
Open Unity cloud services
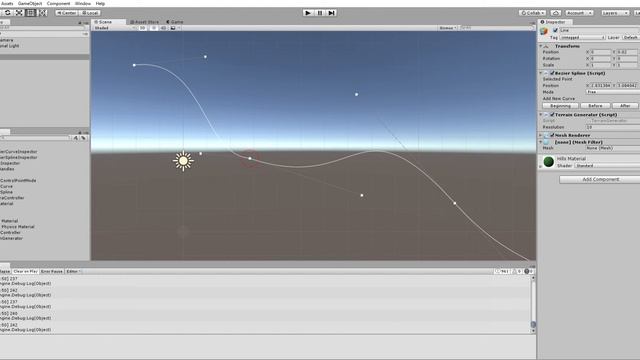(556, 13)
